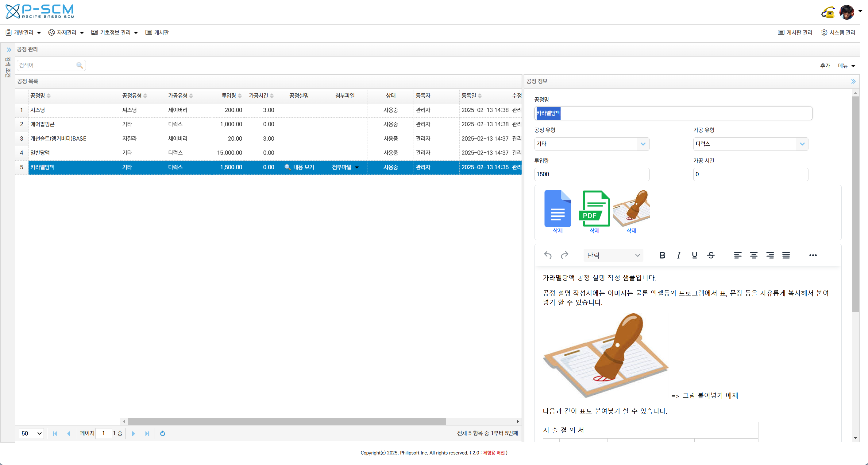Viewport: 868px width, 465px height.
Task: Delete the blue document attachment
Action: point(558,231)
